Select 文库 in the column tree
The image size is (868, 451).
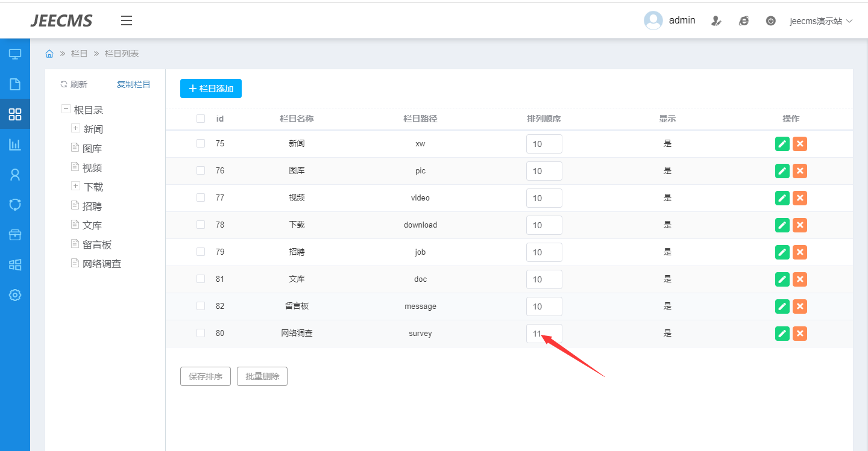[x=92, y=225]
